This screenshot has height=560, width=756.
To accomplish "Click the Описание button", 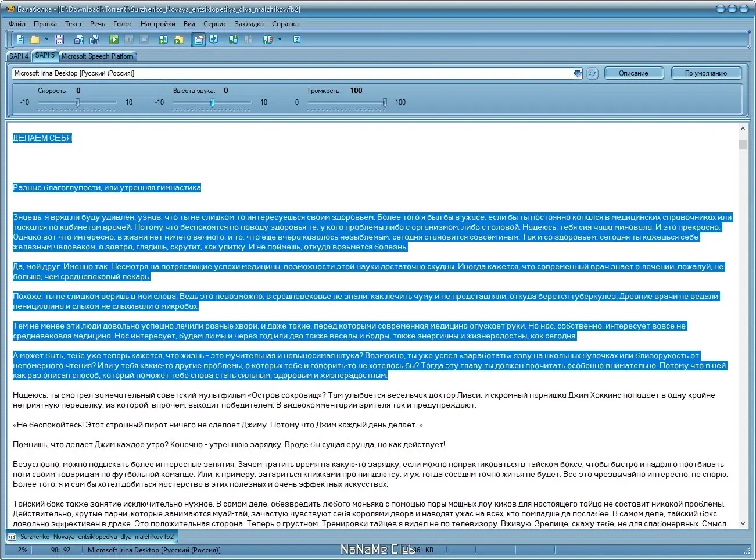I will [x=633, y=73].
